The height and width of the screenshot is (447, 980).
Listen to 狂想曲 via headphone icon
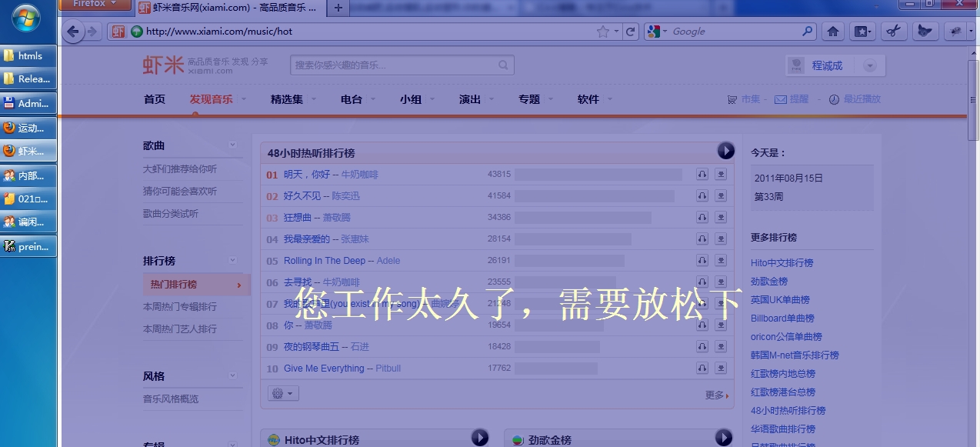tap(702, 218)
